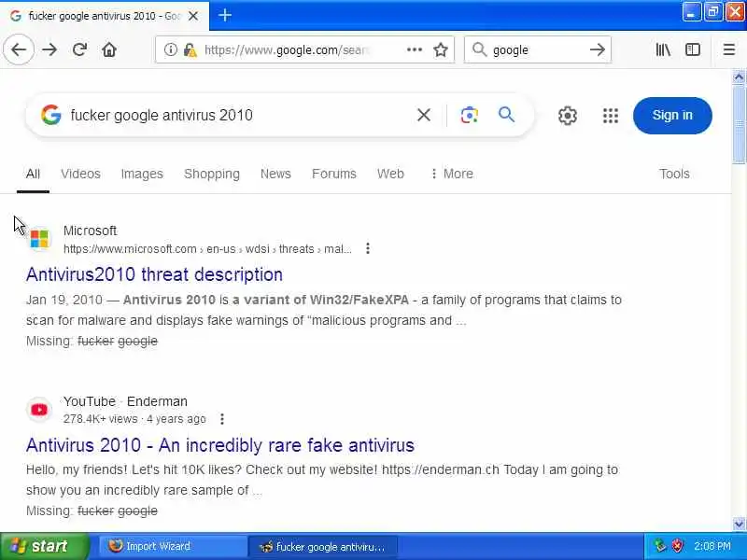Open page actions three-dot menu
This screenshot has width=747, height=560.
tap(414, 49)
